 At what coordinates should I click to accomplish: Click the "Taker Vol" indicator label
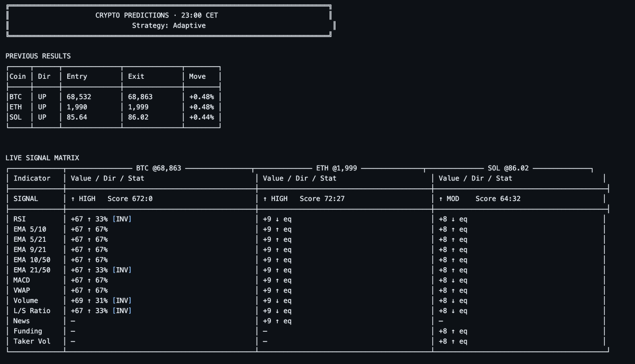click(32, 341)
